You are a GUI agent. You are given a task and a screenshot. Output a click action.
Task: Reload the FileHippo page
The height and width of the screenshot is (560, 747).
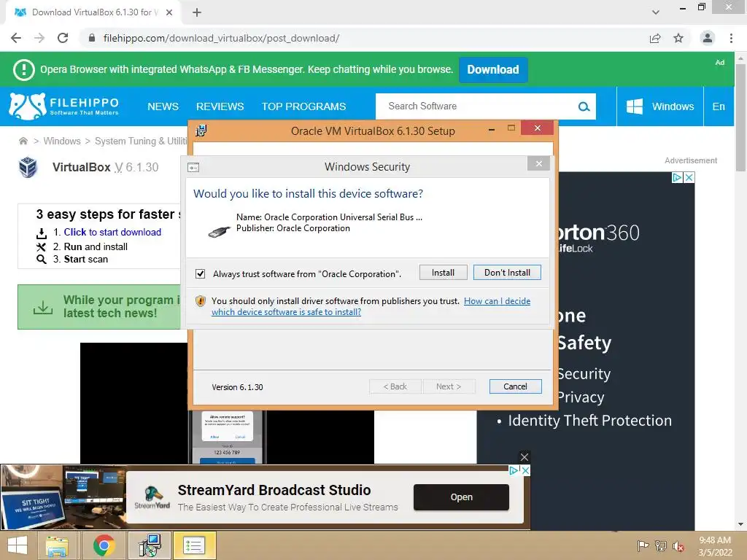click(63, 38)
